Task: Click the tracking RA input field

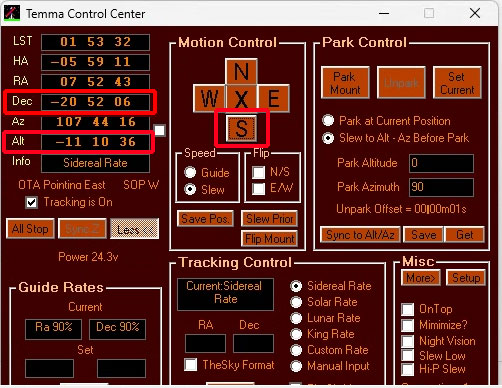Action: pyautogui.click(x=205, y=344)
